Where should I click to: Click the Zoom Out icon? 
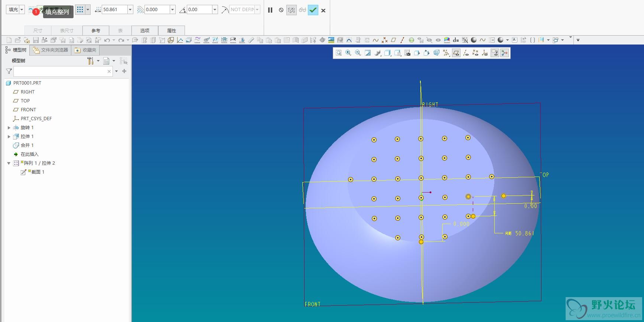click(358, 53)
